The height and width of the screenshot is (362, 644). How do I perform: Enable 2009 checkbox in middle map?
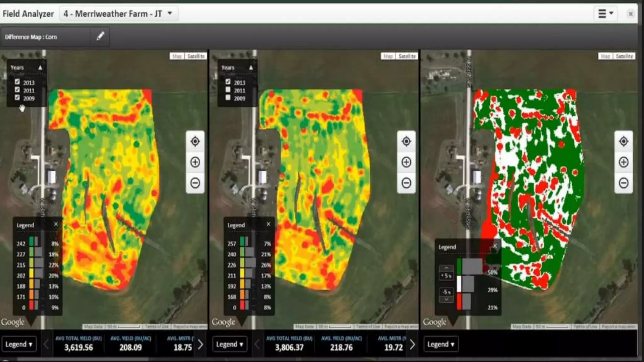point(228,98)
